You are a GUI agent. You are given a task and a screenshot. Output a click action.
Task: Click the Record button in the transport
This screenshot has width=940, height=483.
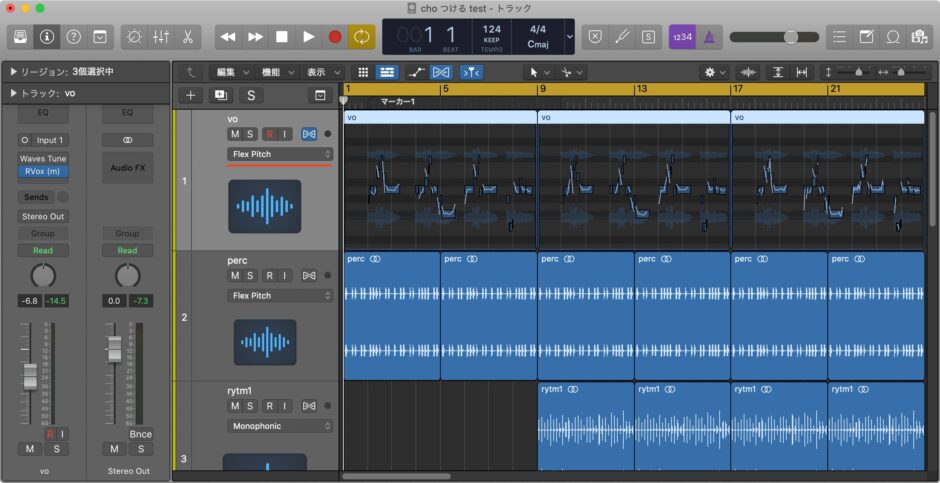[335, 37]
